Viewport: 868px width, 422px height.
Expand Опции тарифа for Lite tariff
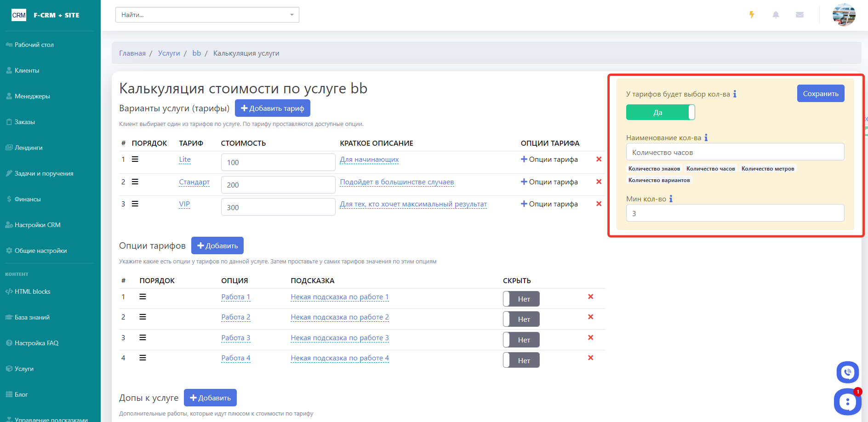coord(549,160)
